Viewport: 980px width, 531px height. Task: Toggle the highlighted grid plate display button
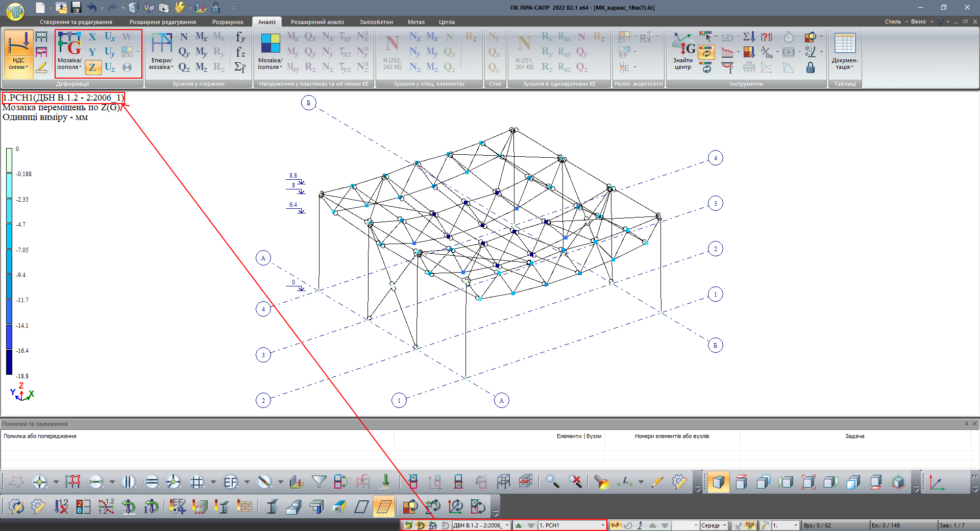383,506
